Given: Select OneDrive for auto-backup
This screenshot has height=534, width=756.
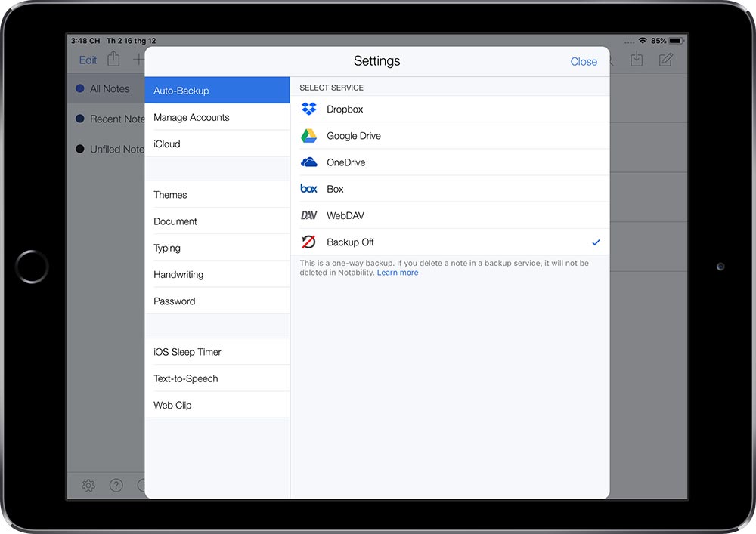Looking at the screenshot, I should (x=450, y=162).
